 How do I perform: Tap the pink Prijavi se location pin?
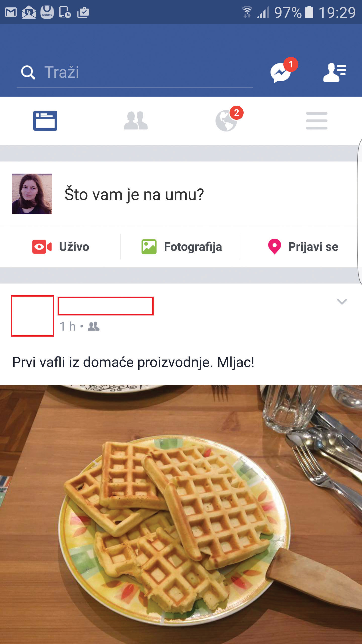pos(275,247)
